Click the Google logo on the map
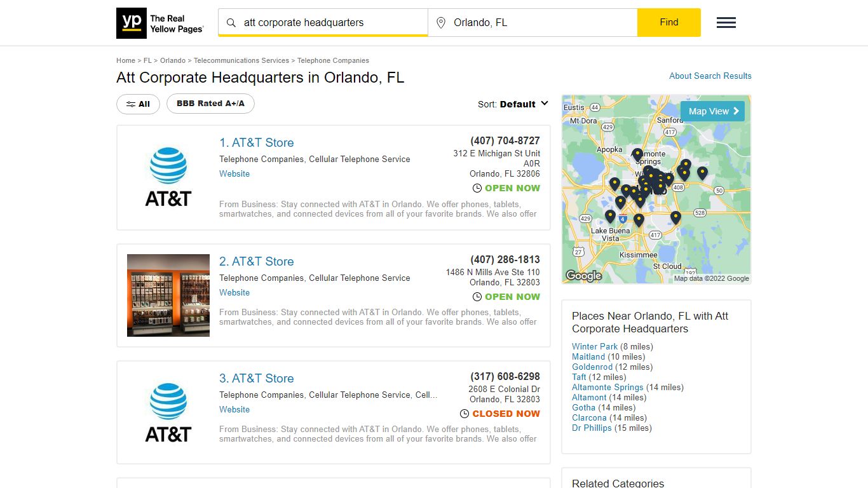 coord(583,276)
